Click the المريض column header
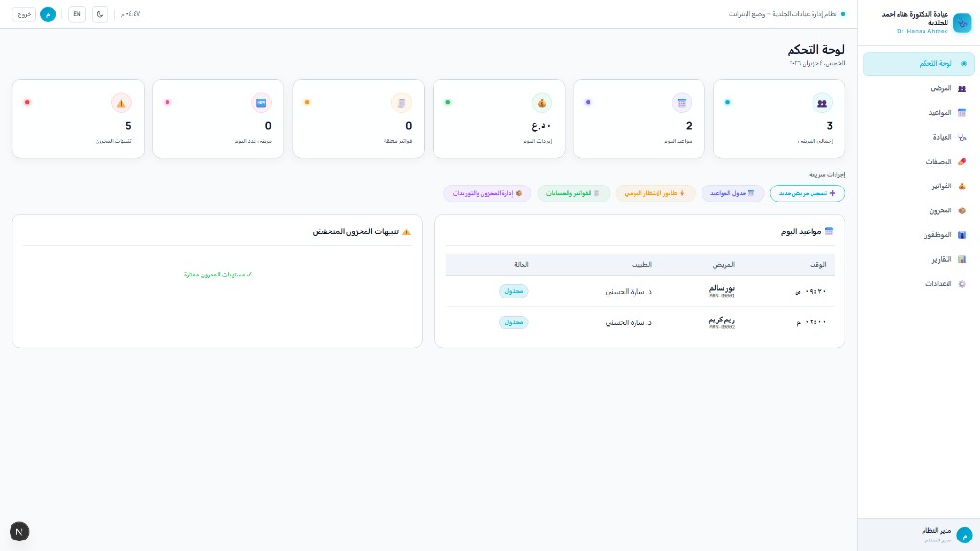 click(724, 265)
